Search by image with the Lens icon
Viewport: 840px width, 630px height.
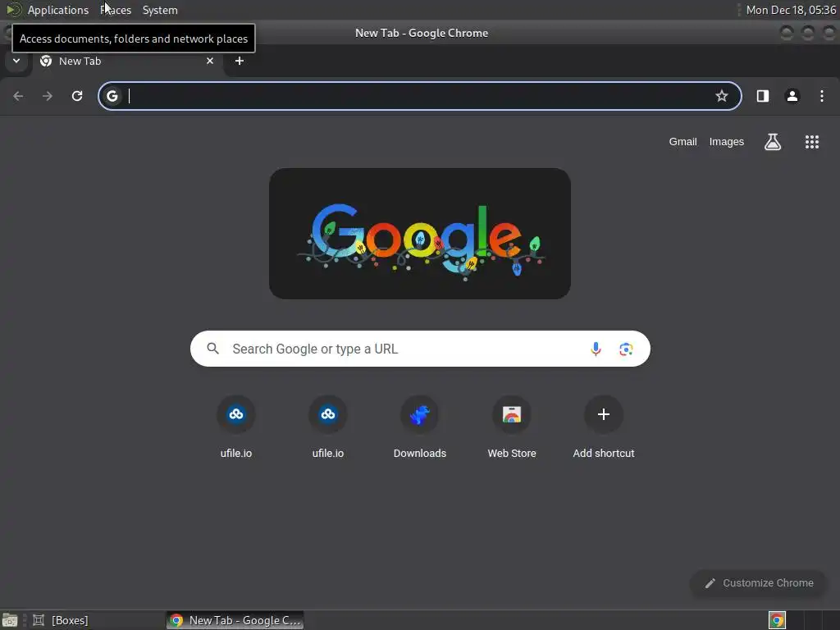(626, 349)
